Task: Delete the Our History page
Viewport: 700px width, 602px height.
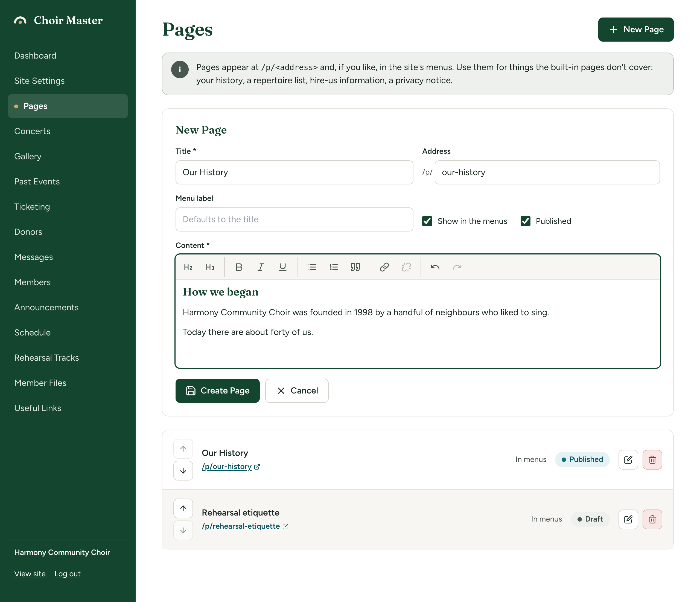Action: pos(652,460)
